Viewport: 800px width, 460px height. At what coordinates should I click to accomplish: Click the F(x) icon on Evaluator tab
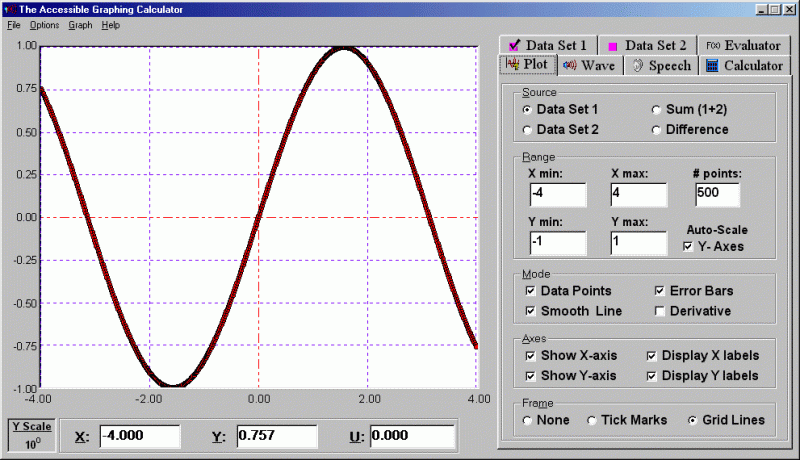click(713, 45)
